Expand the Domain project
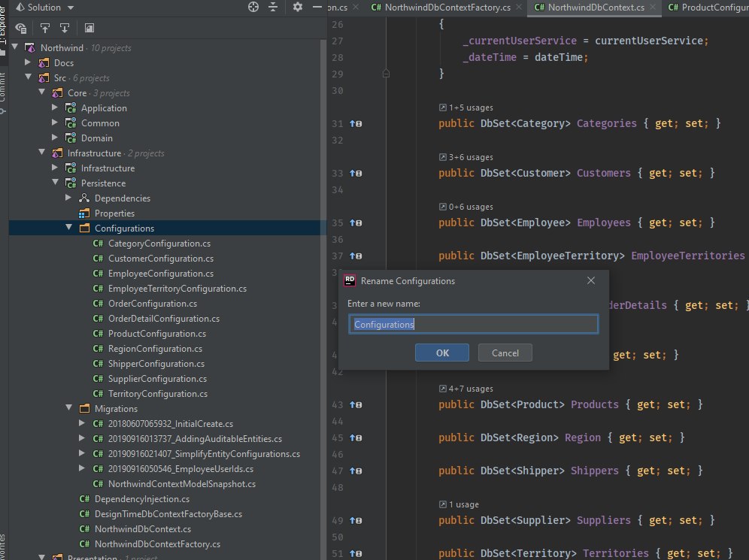 click(x=54, y=138)
